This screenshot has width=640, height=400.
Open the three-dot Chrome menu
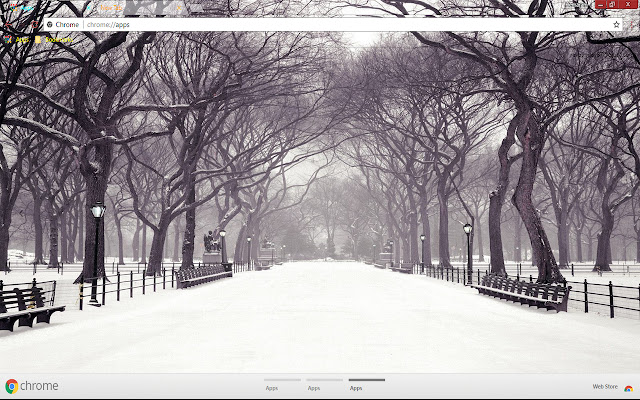(x=631, y=25)
